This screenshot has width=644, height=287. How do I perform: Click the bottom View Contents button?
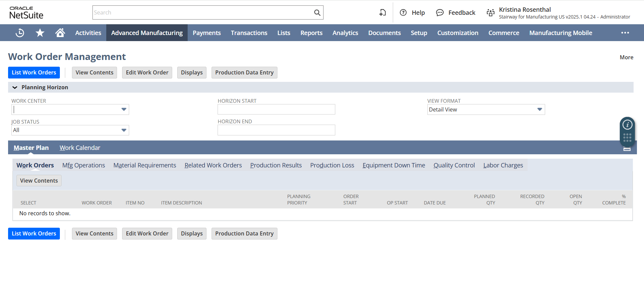(94, 233)
